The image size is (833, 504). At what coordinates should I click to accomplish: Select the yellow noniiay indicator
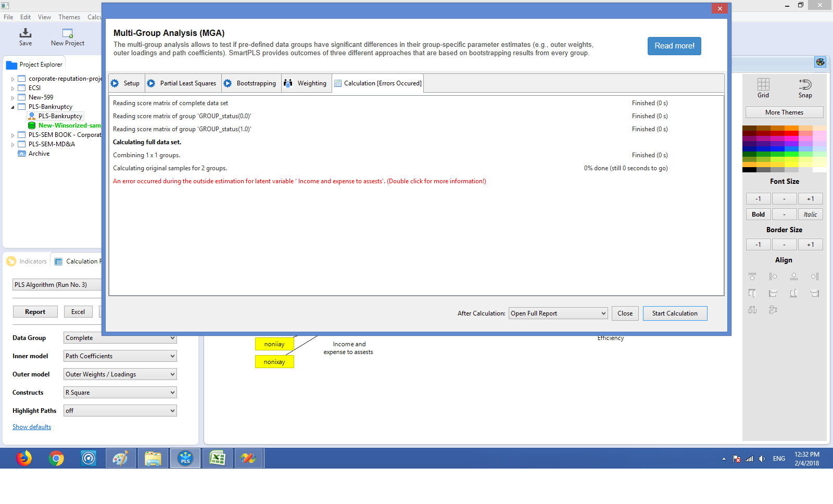coord(274,344)
